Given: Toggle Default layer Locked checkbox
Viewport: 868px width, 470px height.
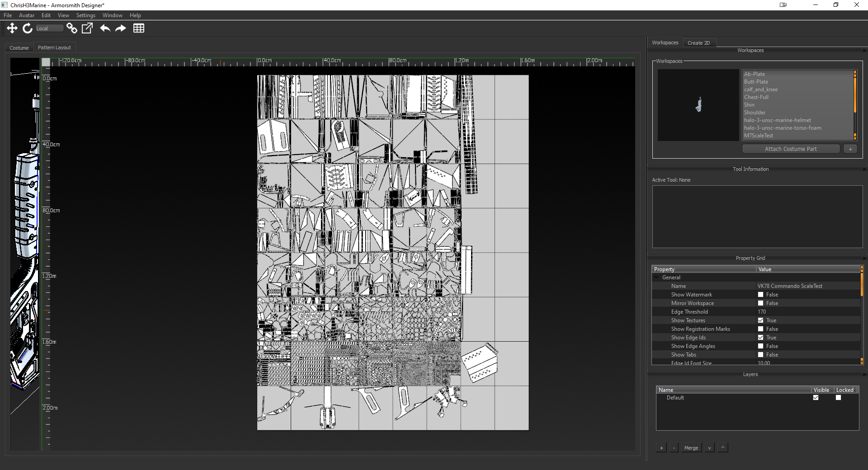Looking at the screenshot, I should tap(838, 398).
